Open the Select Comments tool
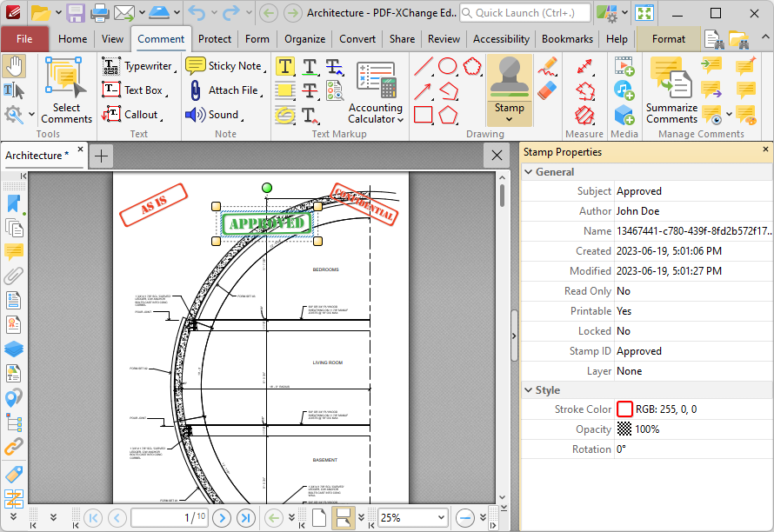Screen dimensions: 774x532 coord(66,90)
